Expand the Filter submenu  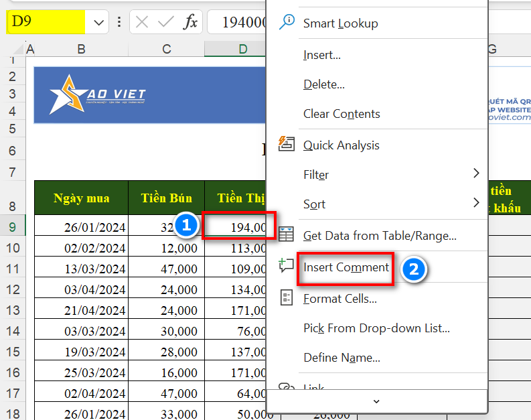(x=476, y=173)
